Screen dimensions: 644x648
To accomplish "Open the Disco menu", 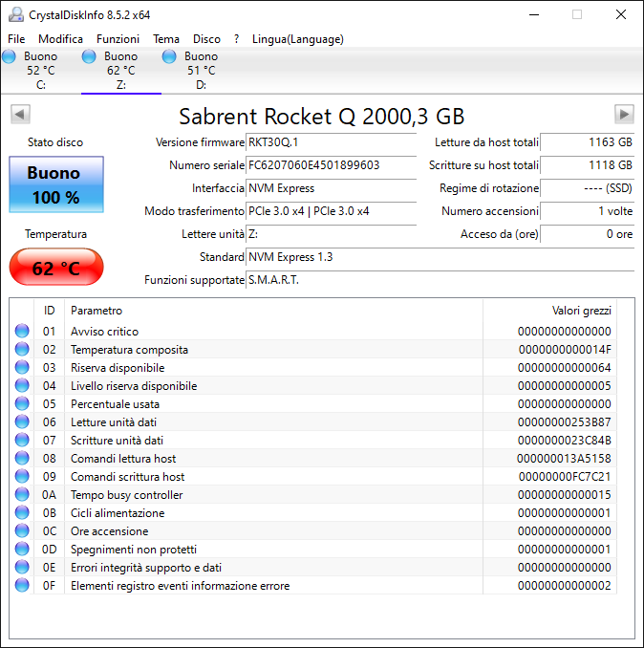I will tap(206, 39).
